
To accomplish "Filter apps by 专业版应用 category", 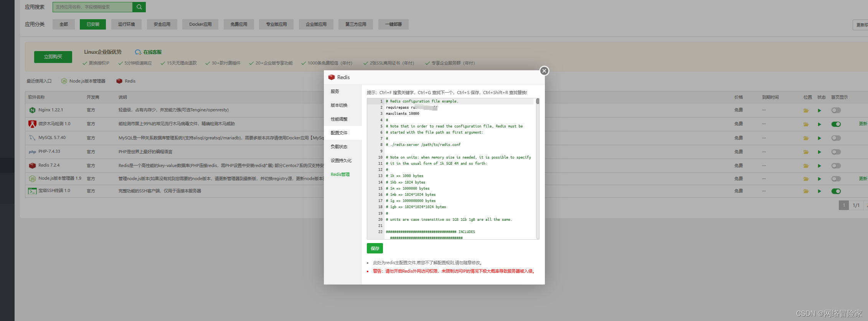I will tap(276, 24).
